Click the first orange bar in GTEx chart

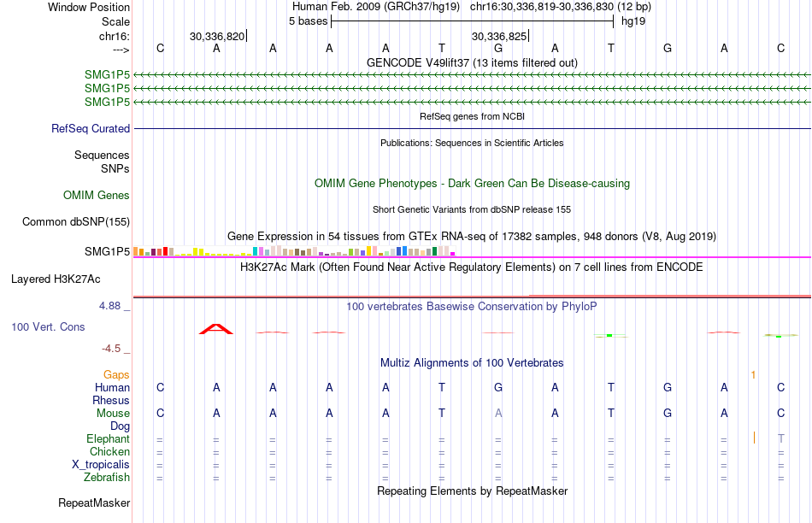click(x=136, y=251)
